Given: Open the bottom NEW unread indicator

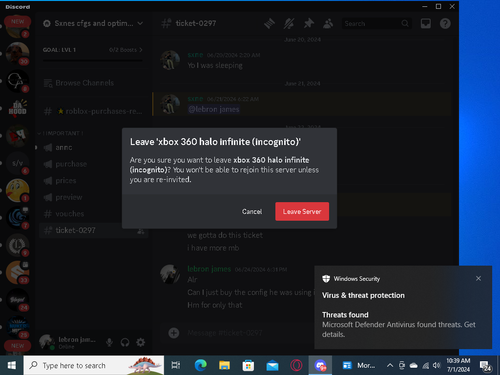Looking at the screenshot, I should 17,346.
